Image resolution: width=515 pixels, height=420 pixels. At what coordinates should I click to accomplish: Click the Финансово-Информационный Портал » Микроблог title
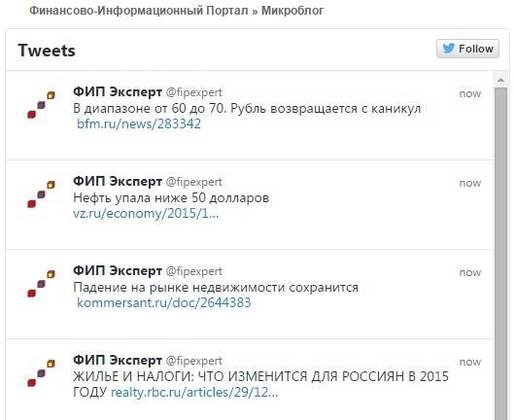point(177,11)
